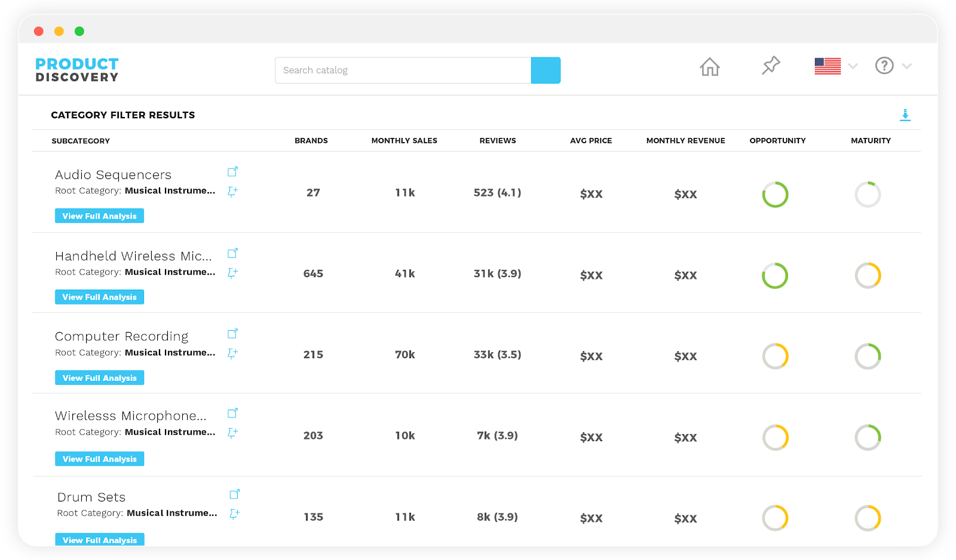
Task: Pin the Audio Sequencers subcategory
Action: (232, 192)
